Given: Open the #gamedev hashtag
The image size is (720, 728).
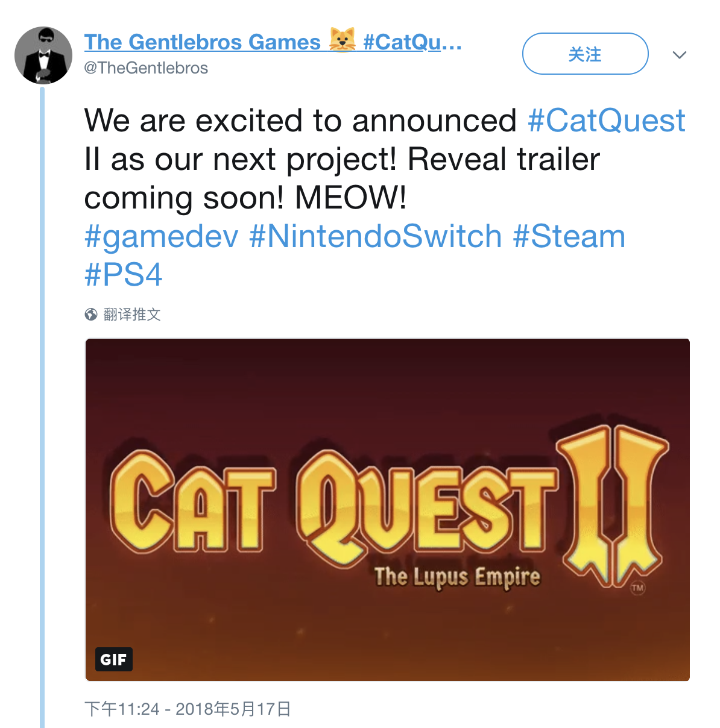Looking at the screenshot, I should [x=162, y=236].
